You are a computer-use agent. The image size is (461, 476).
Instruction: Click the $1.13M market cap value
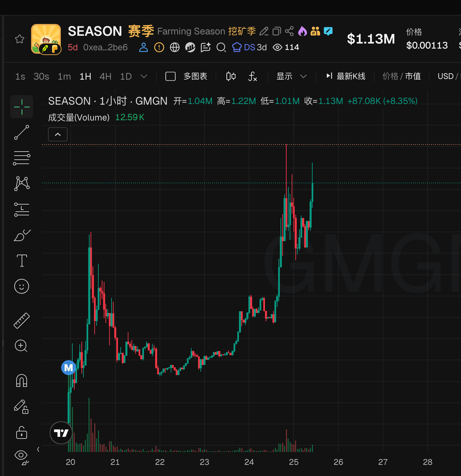[x=371, y=39]
